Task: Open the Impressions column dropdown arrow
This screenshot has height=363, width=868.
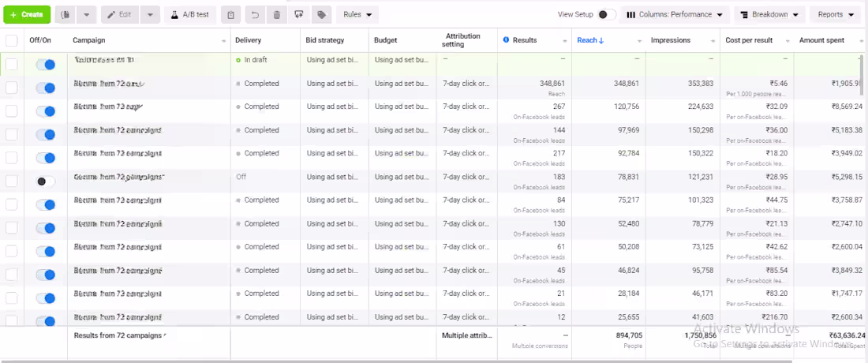Action: [x=713, y=41]
